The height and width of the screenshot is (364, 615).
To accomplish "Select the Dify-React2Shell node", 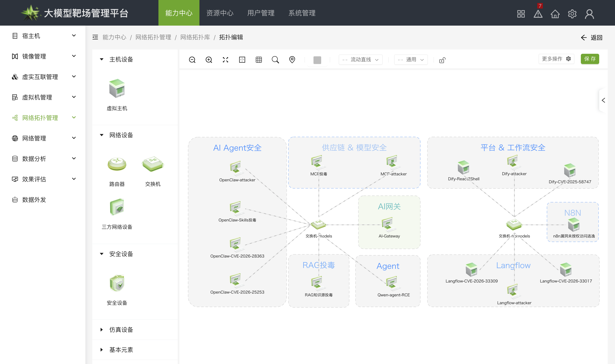I will pyautogui.click(x=463, y=167).
